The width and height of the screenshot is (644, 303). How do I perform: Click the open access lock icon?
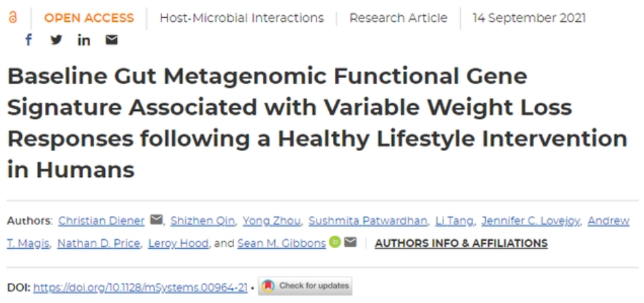click(13, 18)
